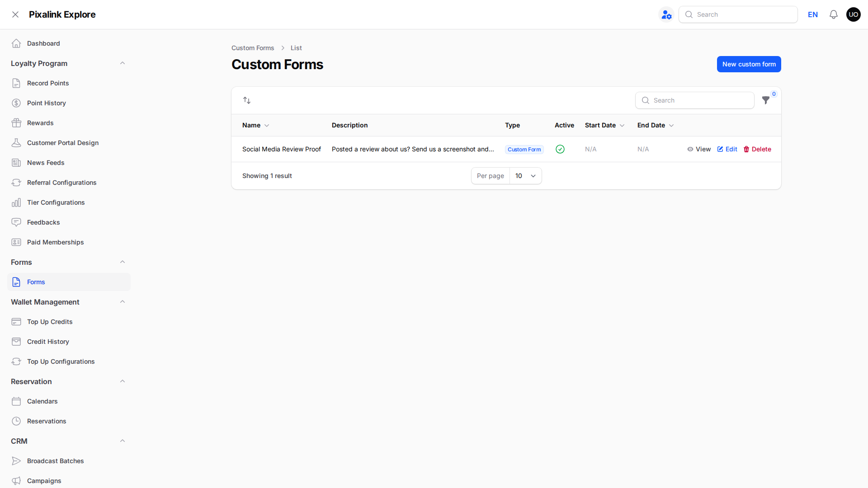Open the notifications bell
Screen dimensions: 868x488
coord(834,14)
